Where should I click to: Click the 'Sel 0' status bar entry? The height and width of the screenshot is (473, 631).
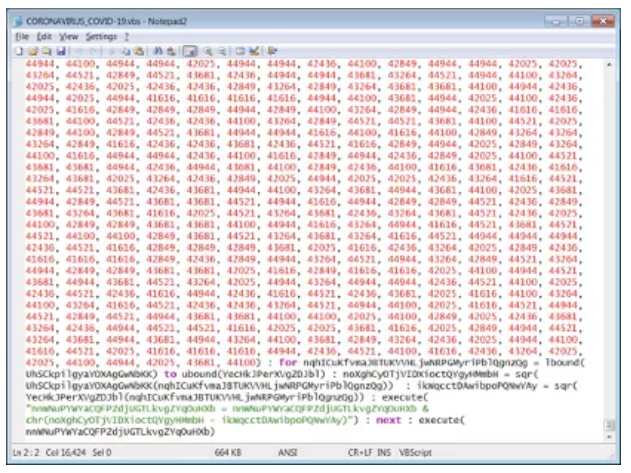coord(102,452)
